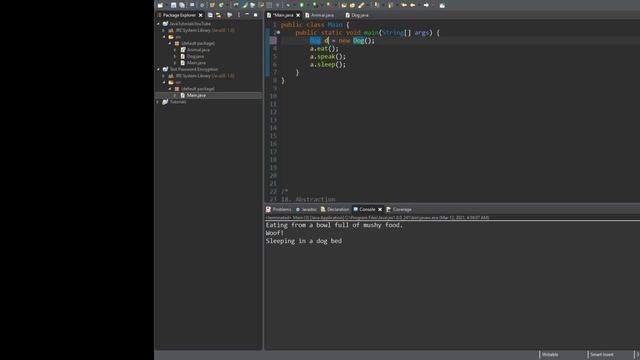This screenshot has width=640, height=360.
Task: Expand the Tutorials project node
Action: click(x=158, y=102)
